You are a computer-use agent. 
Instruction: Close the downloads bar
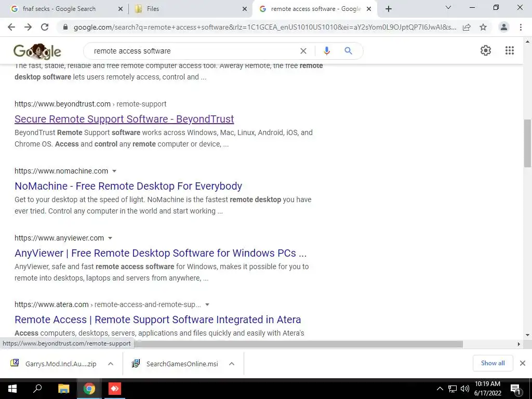(x=523, y=363)
